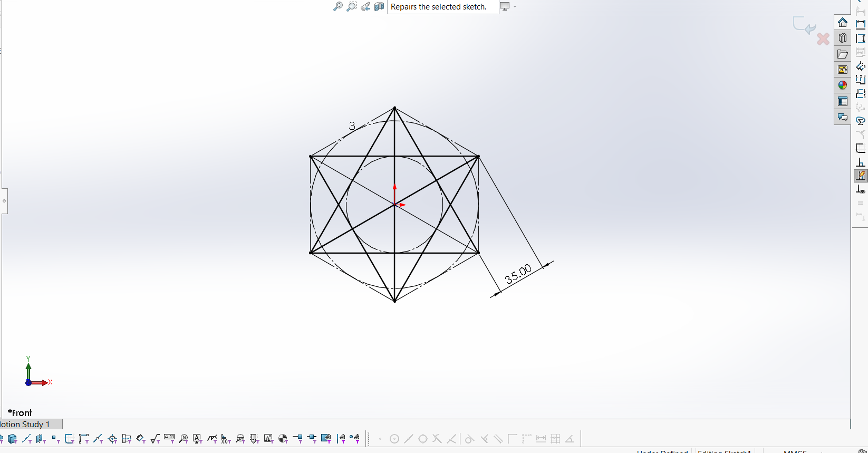Open the SOLIDWORKS Forum chat tab
Screen dimensions: 868x453
842,117
